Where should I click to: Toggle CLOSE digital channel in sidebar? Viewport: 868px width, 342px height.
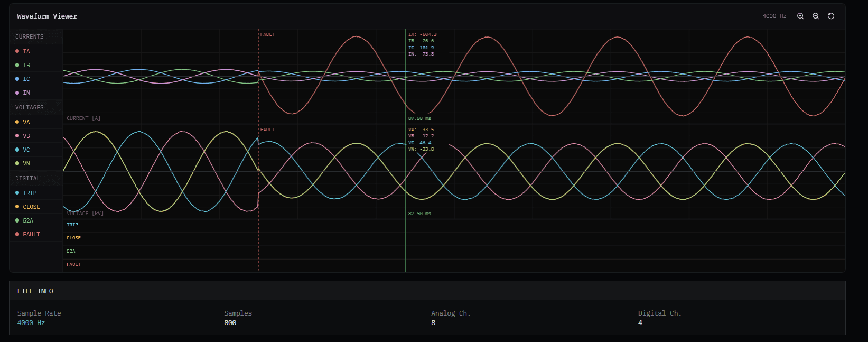(36, 207)
